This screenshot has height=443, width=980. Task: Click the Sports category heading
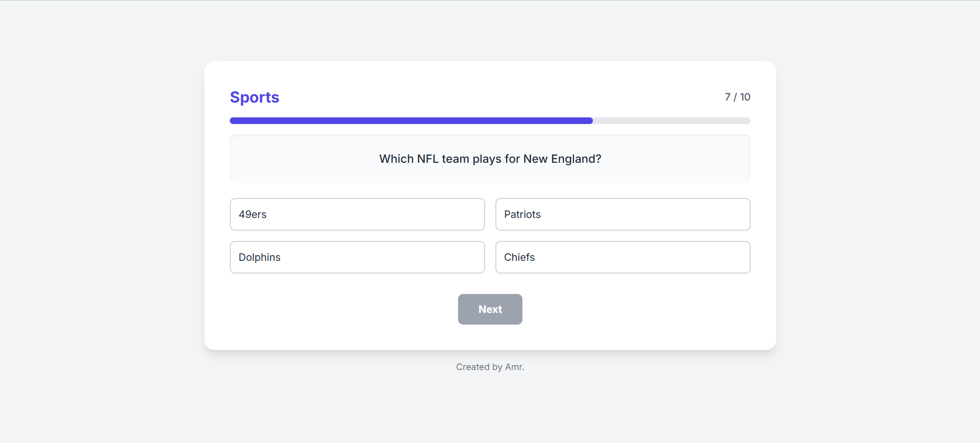point(254,97)
